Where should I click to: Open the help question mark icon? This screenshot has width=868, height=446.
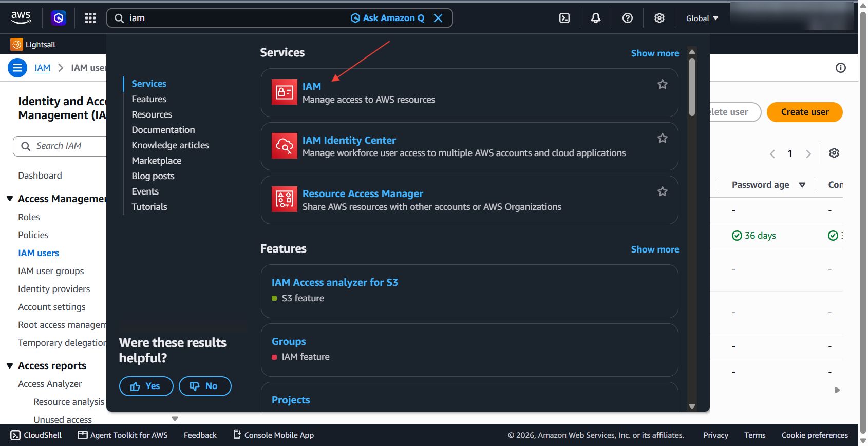(628, 18)
